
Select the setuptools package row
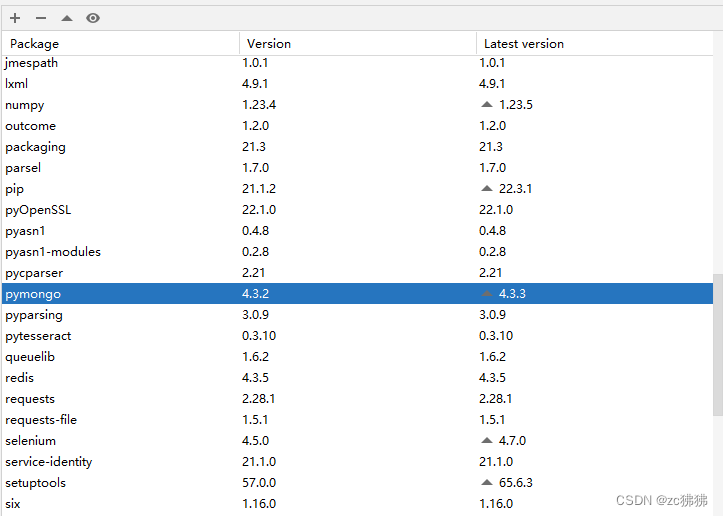pos(357,483)
